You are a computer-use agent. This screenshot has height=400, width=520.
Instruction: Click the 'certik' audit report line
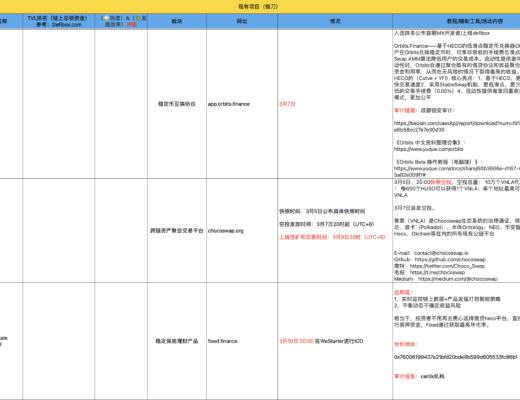coord(419,376)
